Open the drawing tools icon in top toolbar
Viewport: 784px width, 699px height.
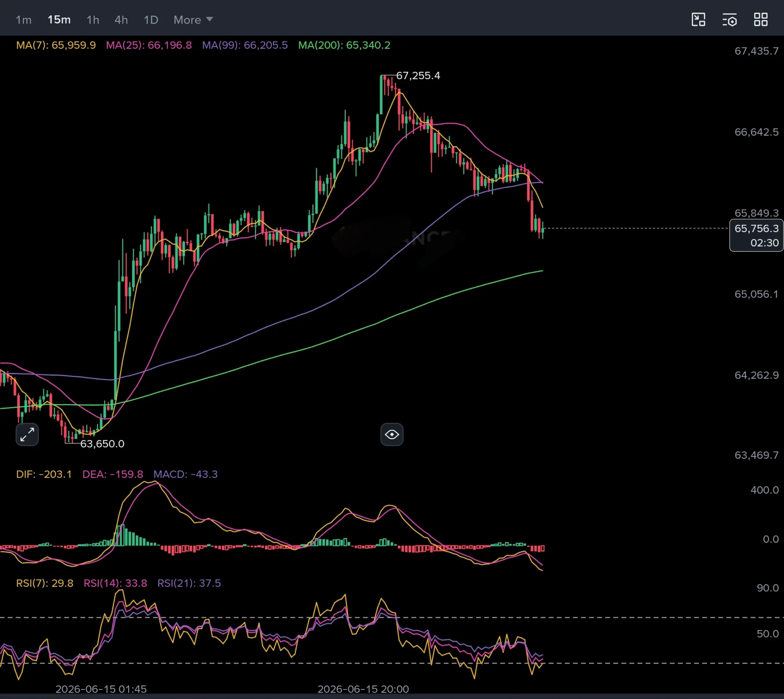(698, 20)
